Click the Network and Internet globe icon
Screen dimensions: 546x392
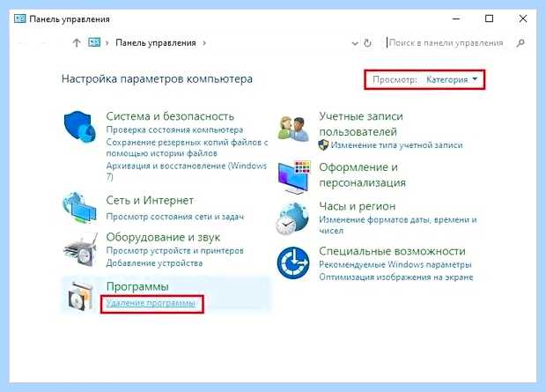tap(80, 208)
